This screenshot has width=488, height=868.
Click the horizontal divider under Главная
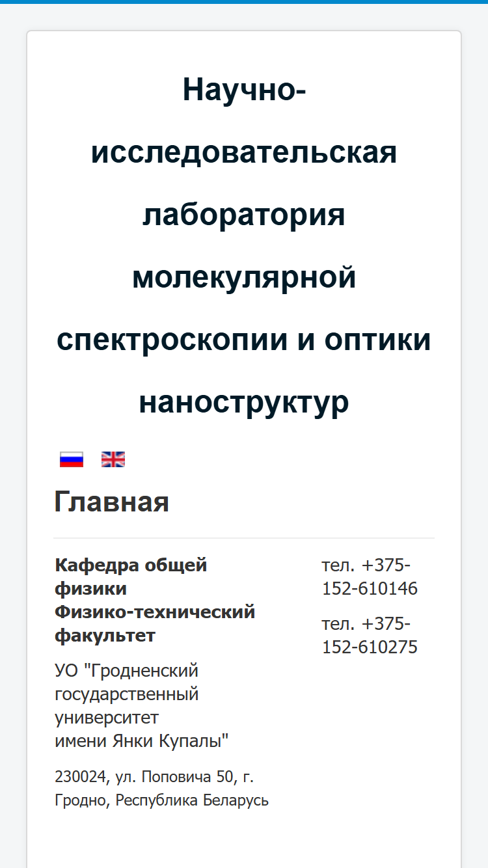[244, 538]
